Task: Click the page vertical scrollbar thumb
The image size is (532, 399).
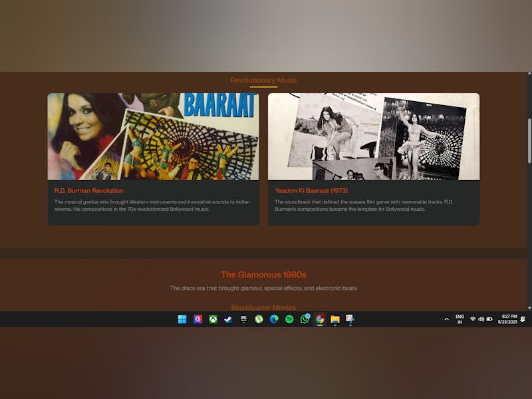Action: [529, 141]
